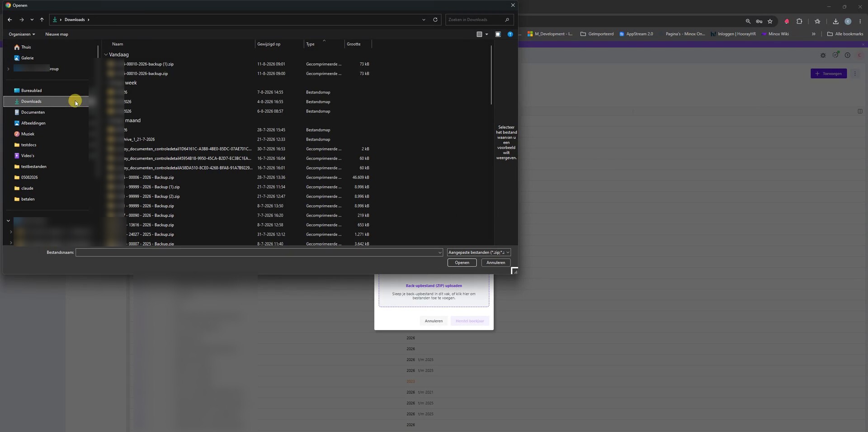Go up one folder level
Image resolution: width=868 pixels, height=432 pixels.
pyautogui.click(x=42, y=20)
